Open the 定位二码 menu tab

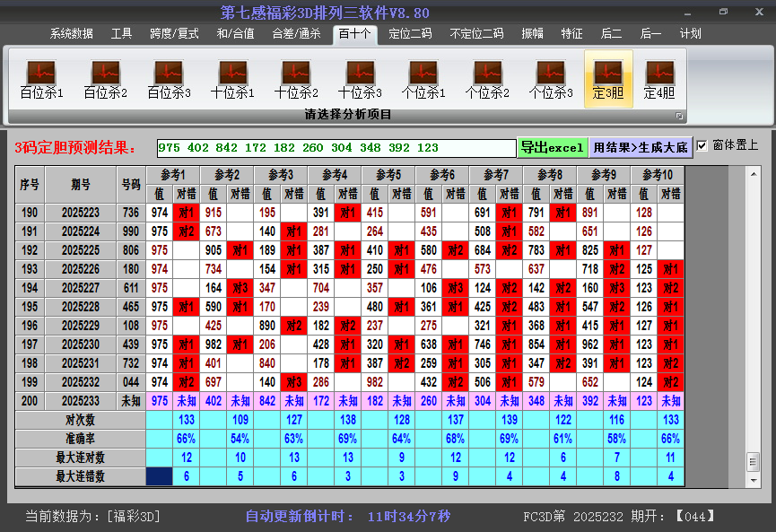point(410,34)
